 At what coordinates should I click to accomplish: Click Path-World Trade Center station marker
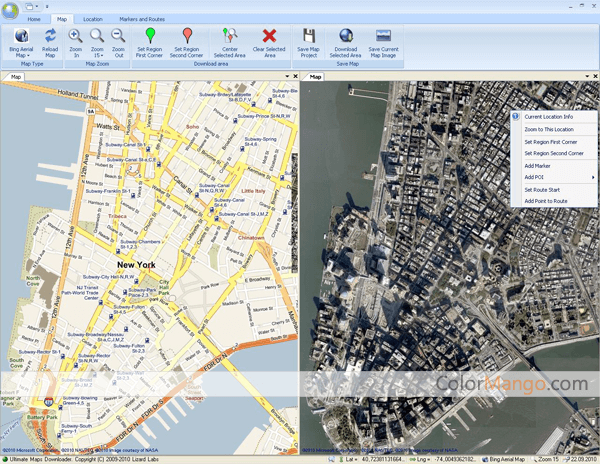pos(101,302)
